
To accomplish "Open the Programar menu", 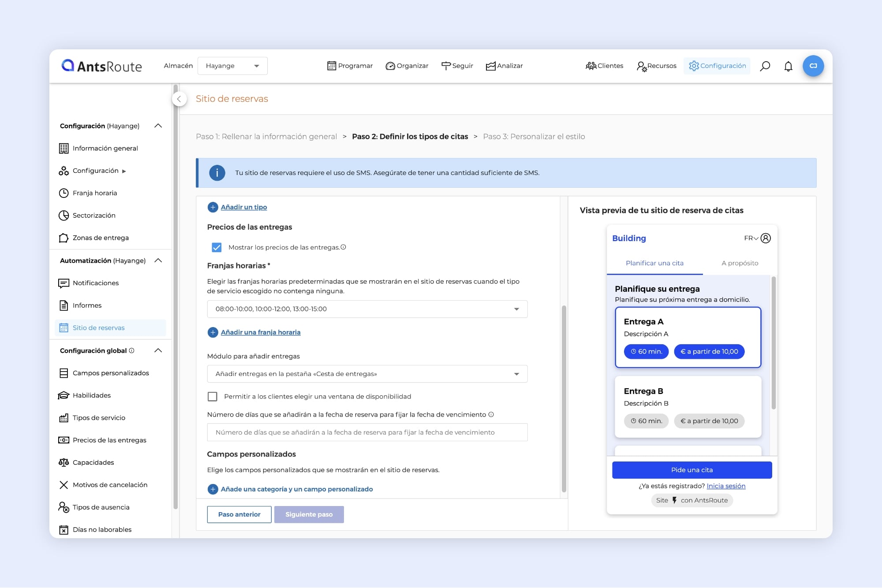I will click(350, 66).
